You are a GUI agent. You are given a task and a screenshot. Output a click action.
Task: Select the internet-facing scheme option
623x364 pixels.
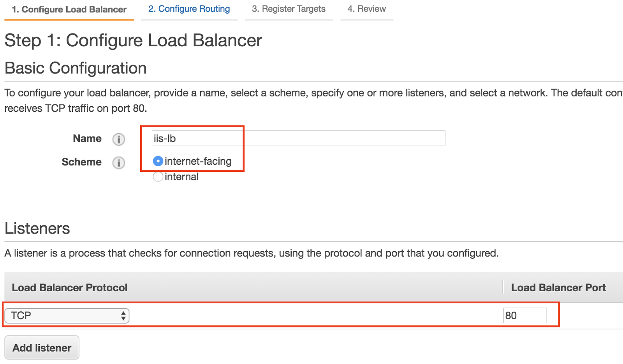click(x=158, y=161)
